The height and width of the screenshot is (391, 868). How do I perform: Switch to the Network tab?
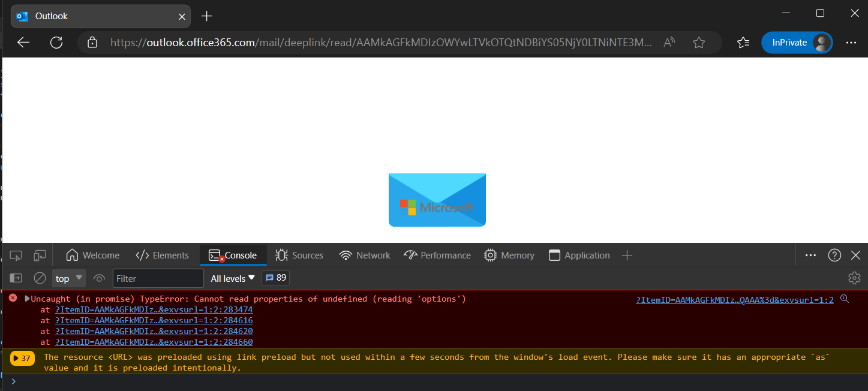pos(364,255)
